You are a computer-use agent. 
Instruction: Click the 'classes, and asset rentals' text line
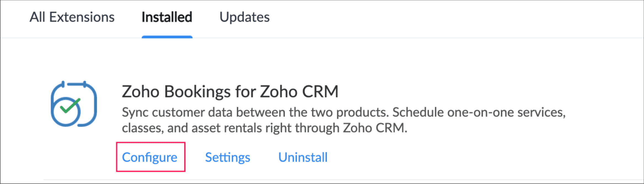(x=265, y=128)
